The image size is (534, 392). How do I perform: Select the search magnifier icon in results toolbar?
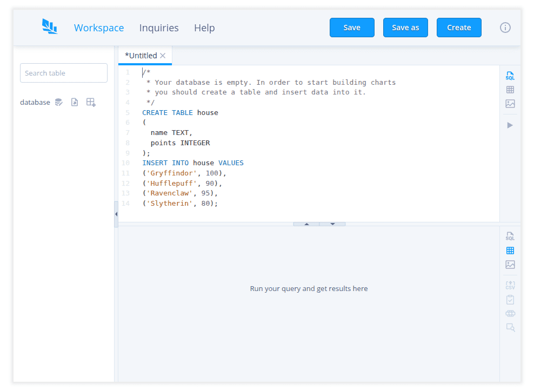point(510,327)
